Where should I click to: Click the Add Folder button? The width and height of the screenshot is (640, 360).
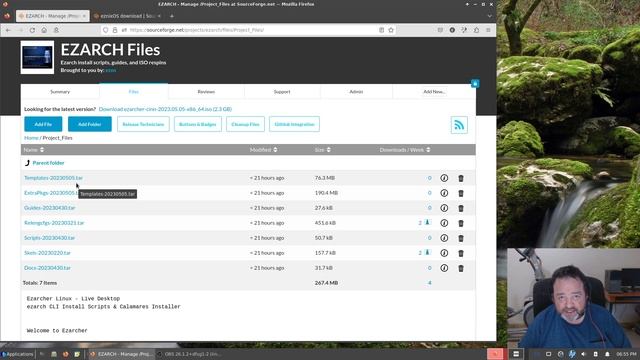90,124
